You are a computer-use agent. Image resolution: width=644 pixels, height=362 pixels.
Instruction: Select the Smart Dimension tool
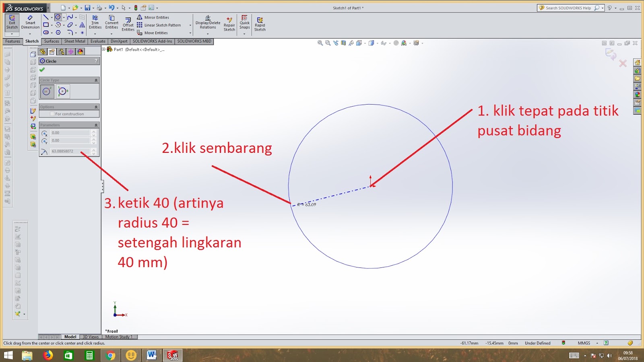30,22
